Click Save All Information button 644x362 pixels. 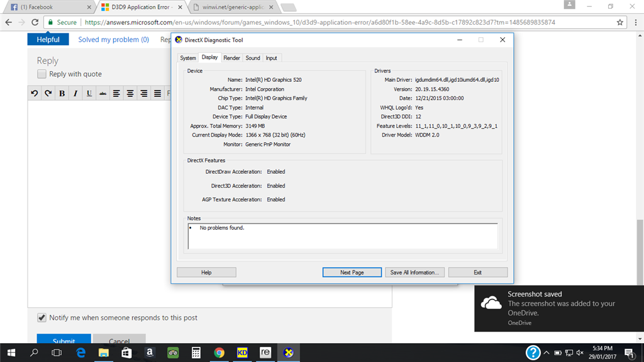(x=414, y=273)
